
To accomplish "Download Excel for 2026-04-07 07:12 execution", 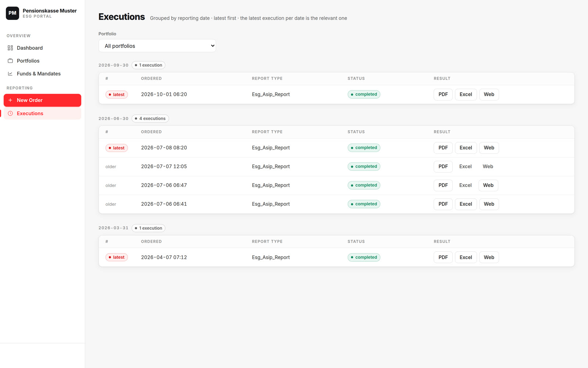I will point(466,258).
